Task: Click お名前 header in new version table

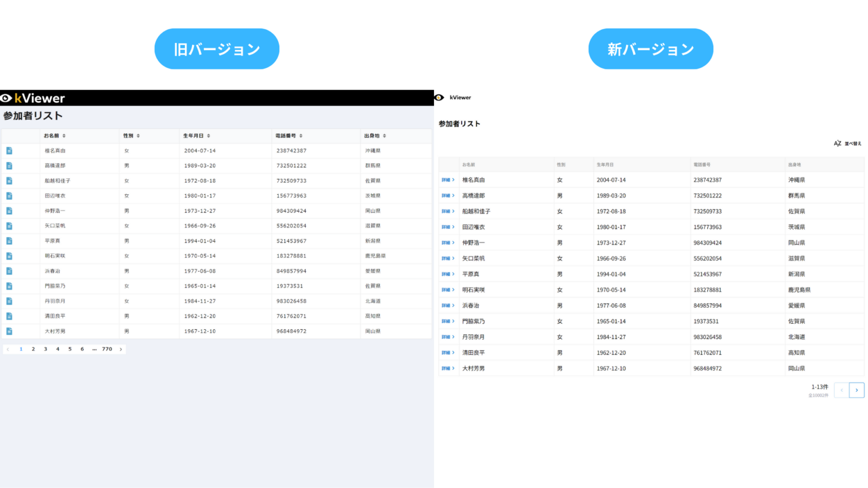Action: pyautogui.click(x=468, y=165)
